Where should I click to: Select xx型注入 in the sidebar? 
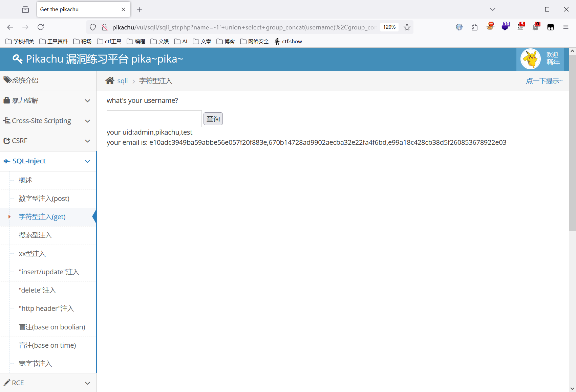[x=48, y=254]
